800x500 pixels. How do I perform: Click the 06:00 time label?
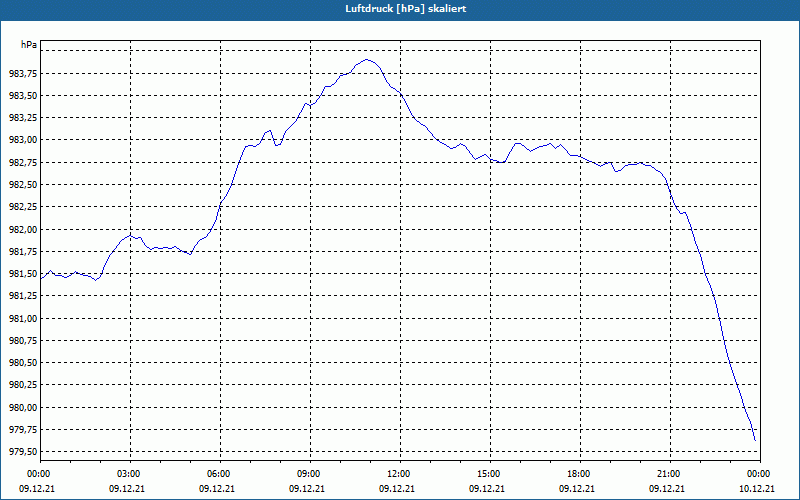(x=220, y=474)
